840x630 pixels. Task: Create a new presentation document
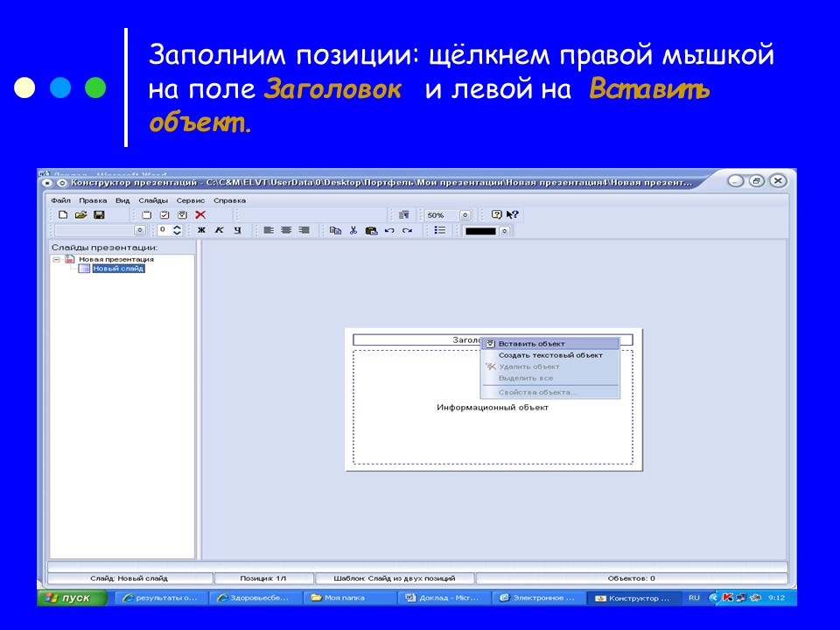coord(63,214)
